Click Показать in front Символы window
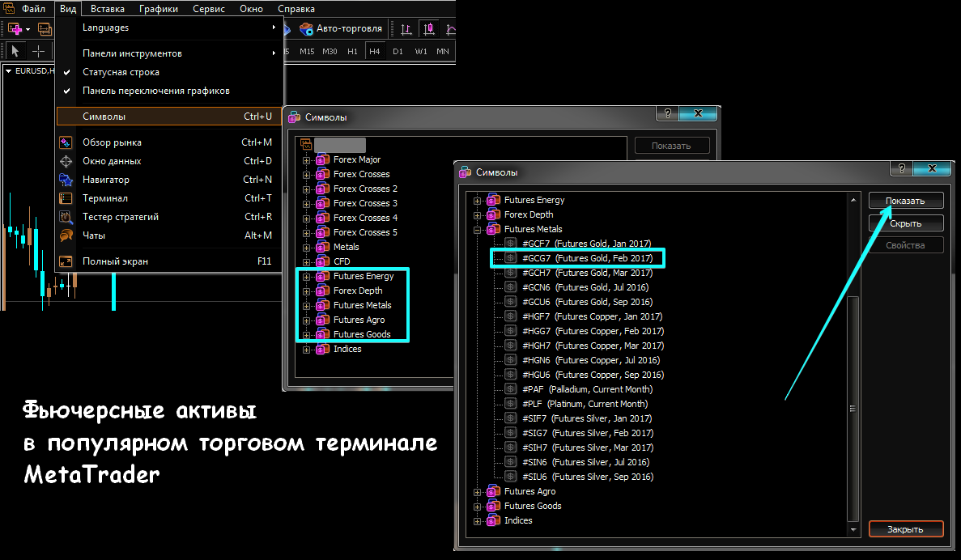Screen dimensions: 961x560 [x=905, y=201]
